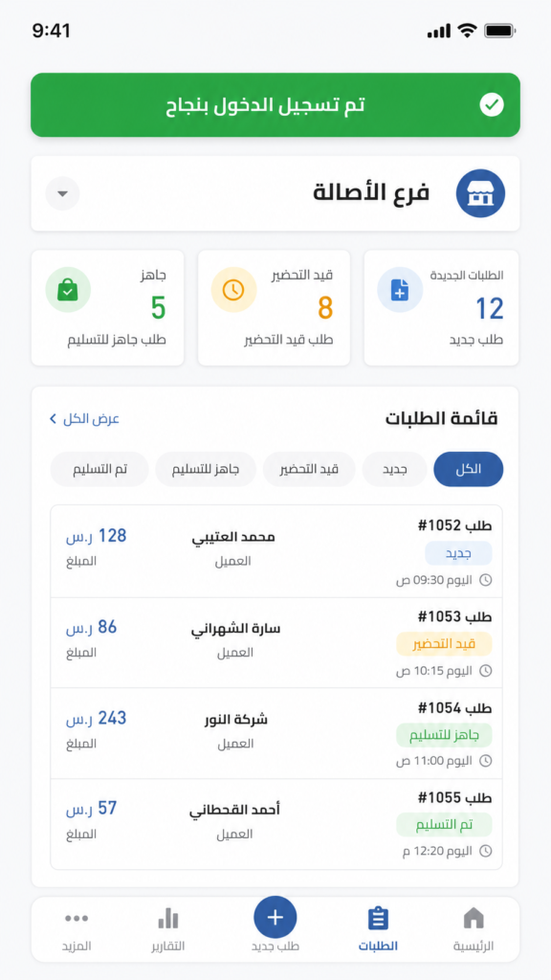The height and width of the screenshot is (980, 551).
Task: Tap the orange clock icon for قيد التحضير
Action: tap(234, 289)
